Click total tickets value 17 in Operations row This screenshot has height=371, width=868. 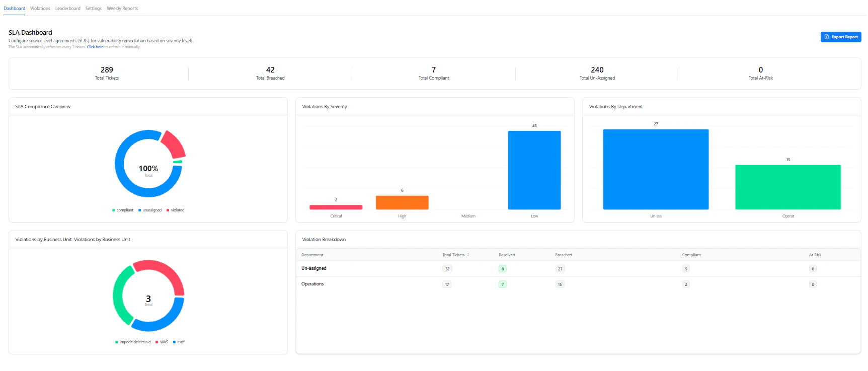447,284
